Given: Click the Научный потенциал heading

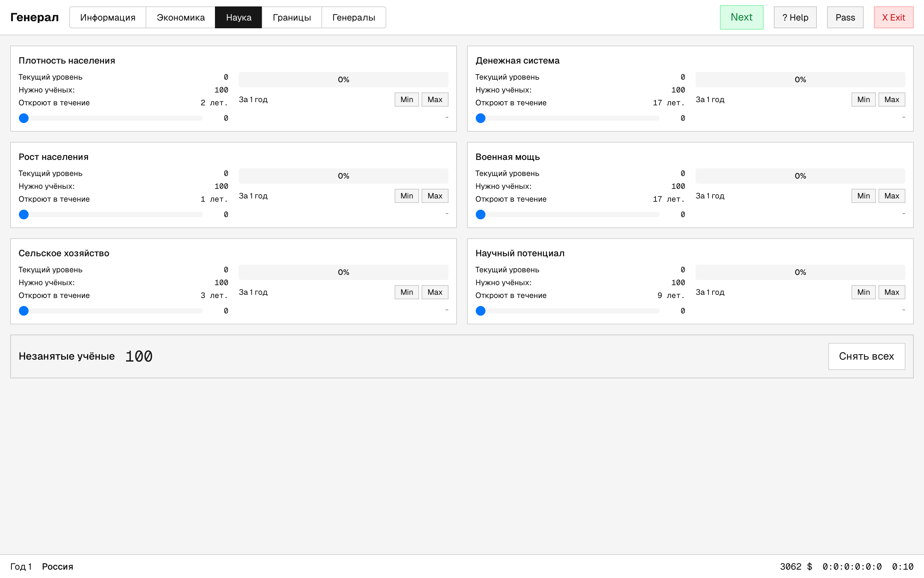Looking at the screenshot, I should click(520, 253).
